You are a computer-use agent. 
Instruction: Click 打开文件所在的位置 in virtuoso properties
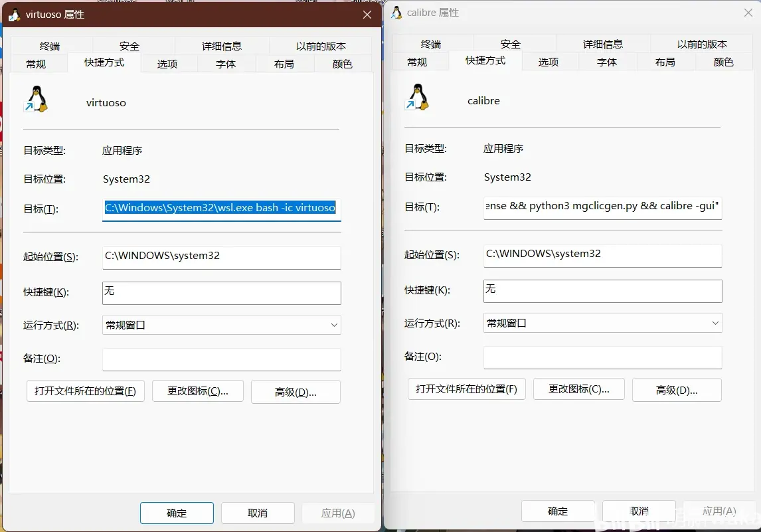coord(86,391)
